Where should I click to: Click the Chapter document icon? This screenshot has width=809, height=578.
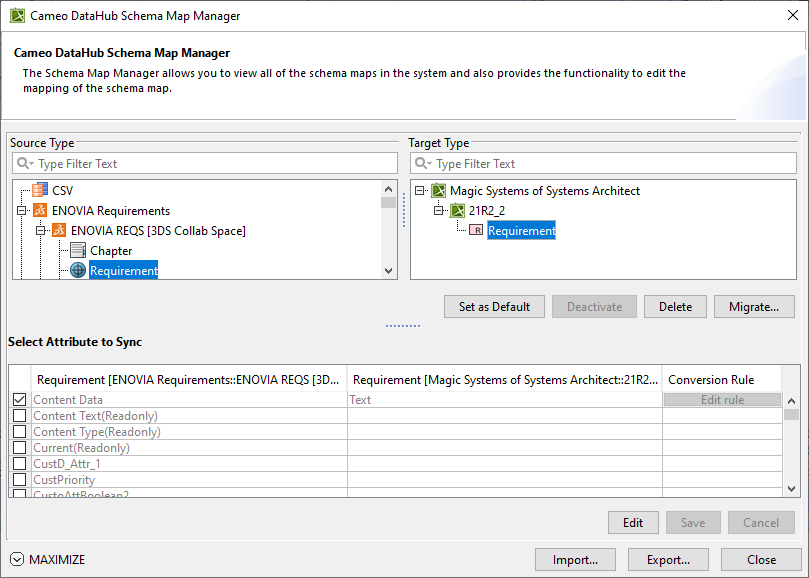pos(78,251)
